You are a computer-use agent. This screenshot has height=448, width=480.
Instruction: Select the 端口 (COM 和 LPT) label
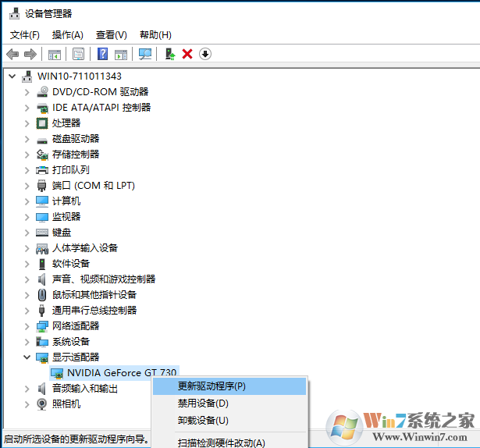(94, 186)
